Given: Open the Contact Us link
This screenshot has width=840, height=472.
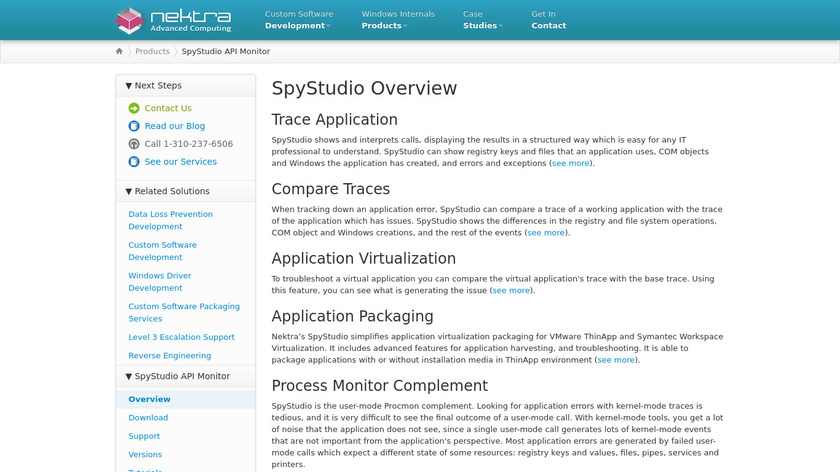Looking at the screenshot, I should 168,108.
